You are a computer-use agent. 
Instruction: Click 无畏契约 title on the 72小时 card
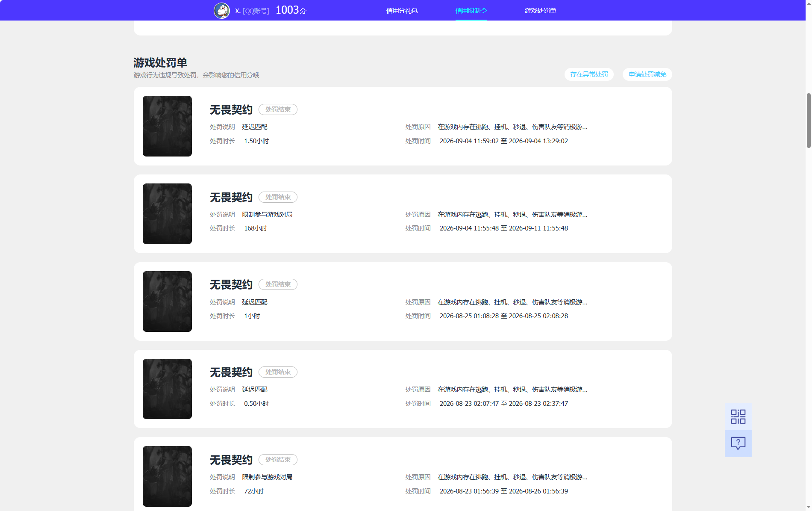point(231,460)
